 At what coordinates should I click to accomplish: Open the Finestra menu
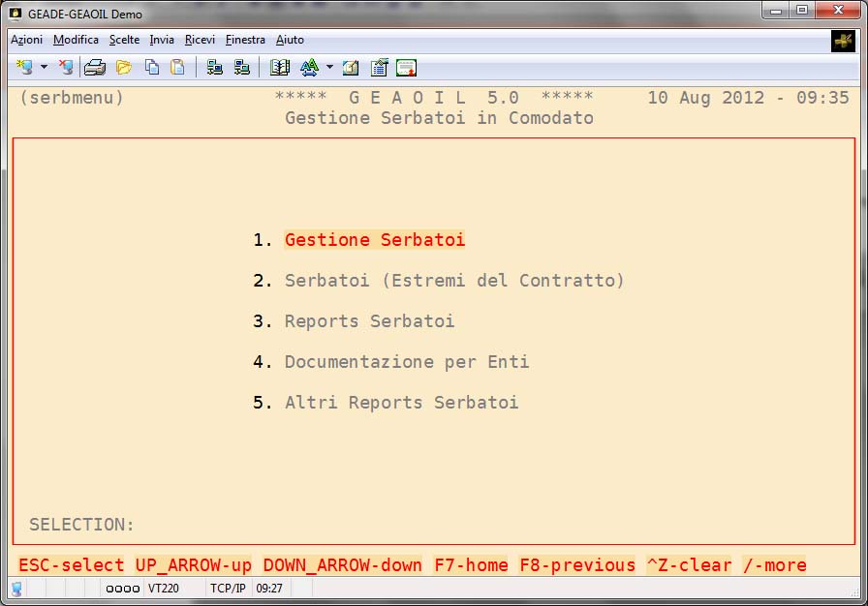[245, 40]
